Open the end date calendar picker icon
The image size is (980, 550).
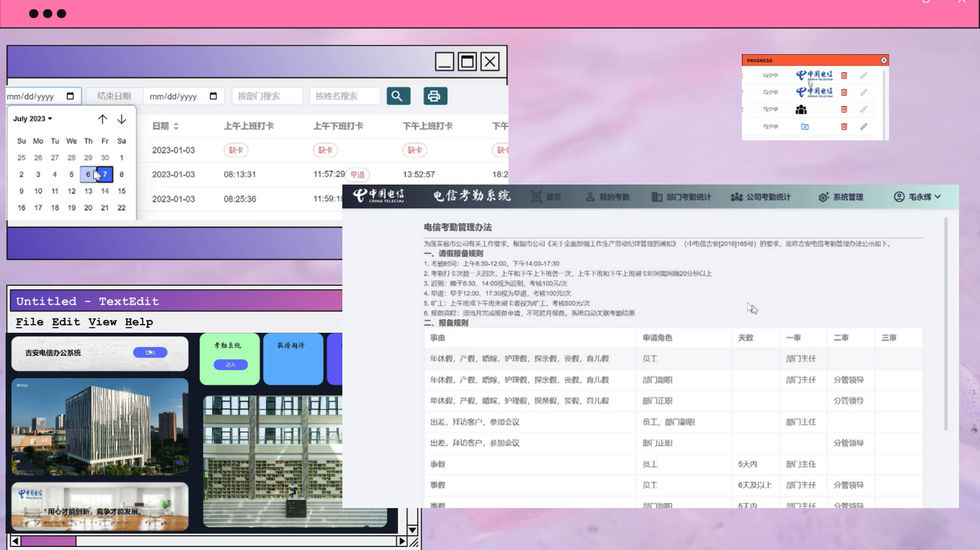pos(214,96)
